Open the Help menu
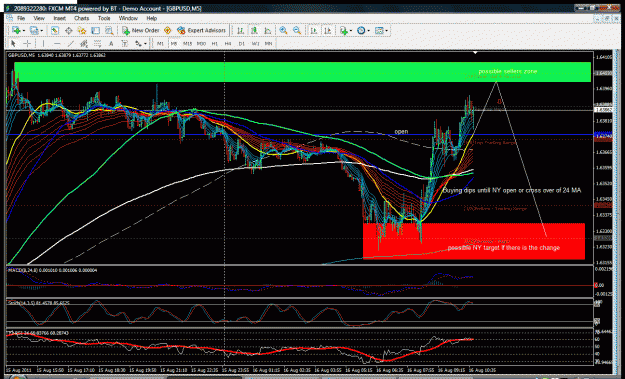The height and width of the screenshot is (379, 625). pos(151,18)
